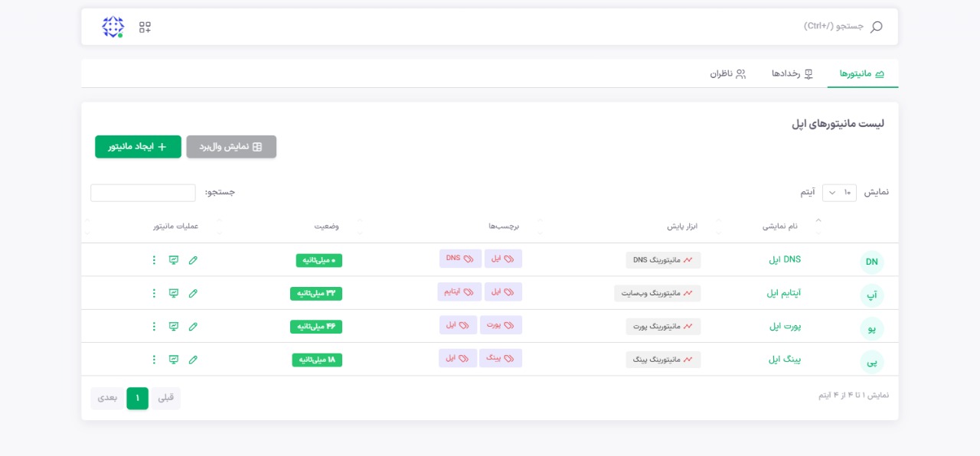Click the apps grid icon in top bar

tap(145, 28)
